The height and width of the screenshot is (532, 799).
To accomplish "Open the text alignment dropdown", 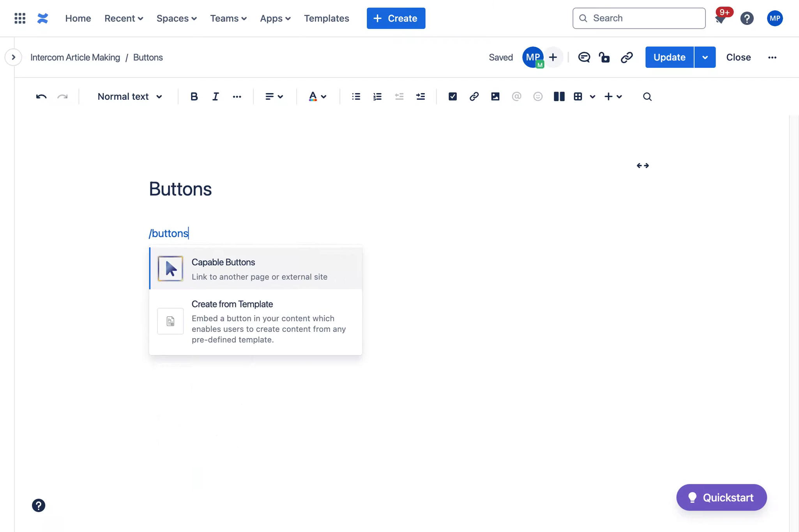I will [x=274, y=97].
